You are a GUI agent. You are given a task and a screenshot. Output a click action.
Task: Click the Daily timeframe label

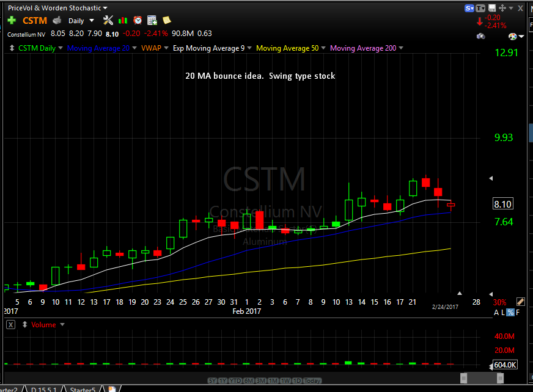[76, 21]
